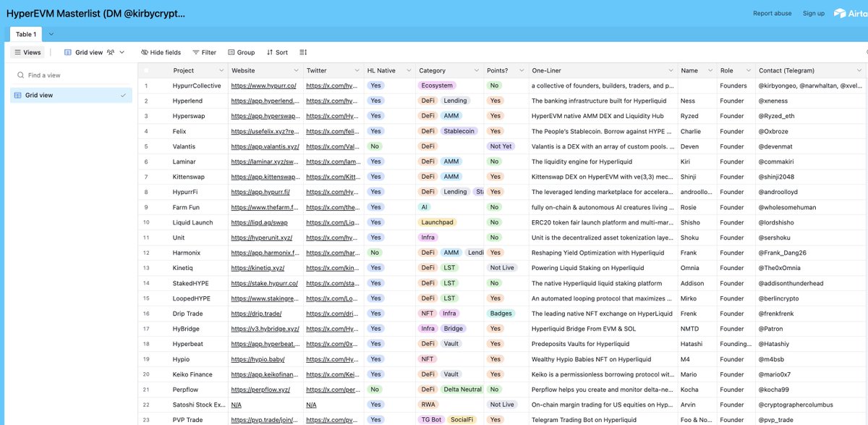Open the Group options
The height and width of the screenshot is (425, 868).
(241, 52)
